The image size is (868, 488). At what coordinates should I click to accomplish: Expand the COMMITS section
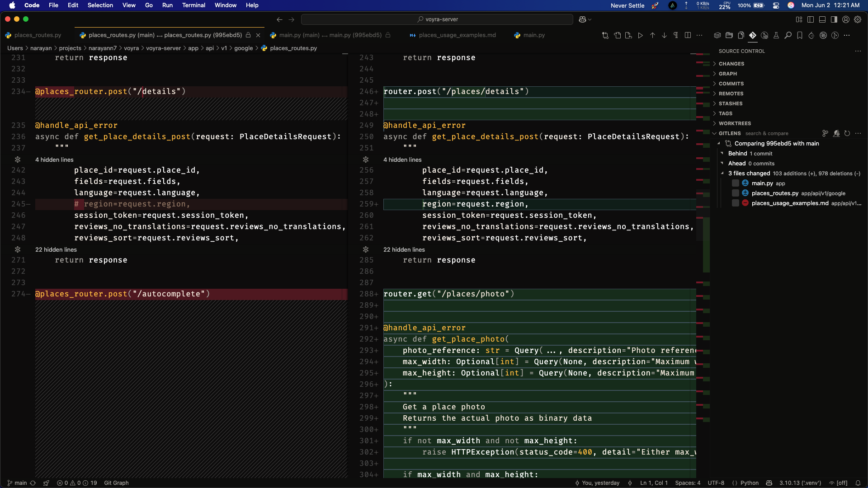coord(731,84)
